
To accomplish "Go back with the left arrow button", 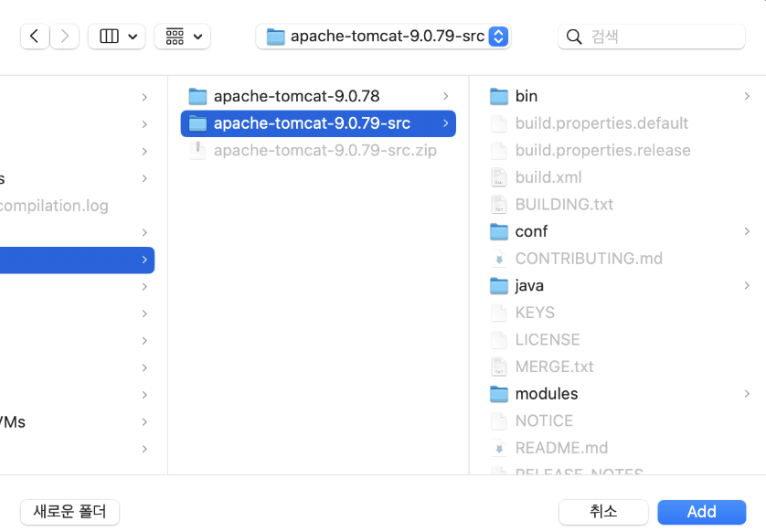I will (35, 37).
